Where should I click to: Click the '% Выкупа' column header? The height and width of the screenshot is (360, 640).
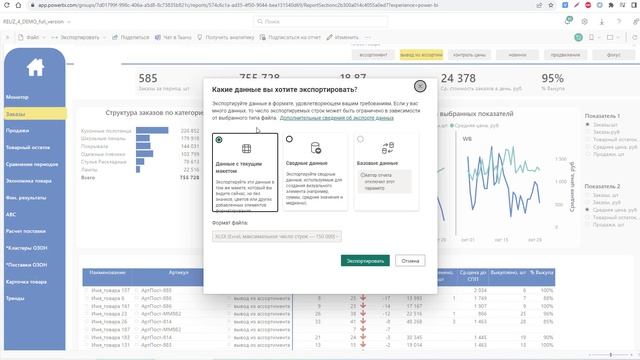pyautogui.click(x=542, y=272)
